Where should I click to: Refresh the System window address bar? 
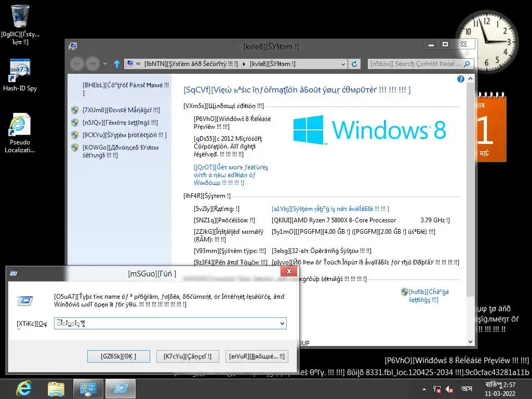tap(354, 64)
